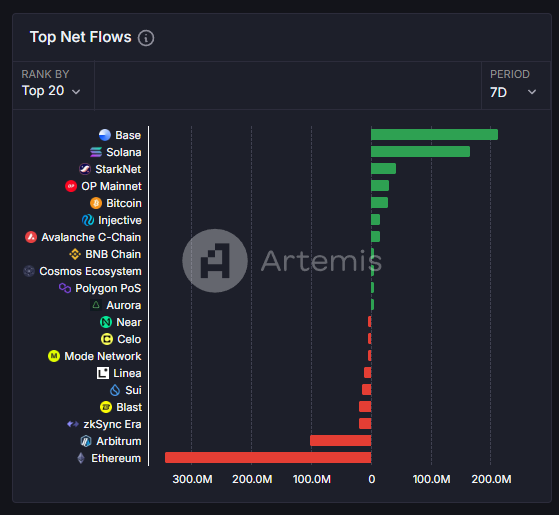Click the Injective label
The height and width of the screenshot is (515, 559).
120,220
